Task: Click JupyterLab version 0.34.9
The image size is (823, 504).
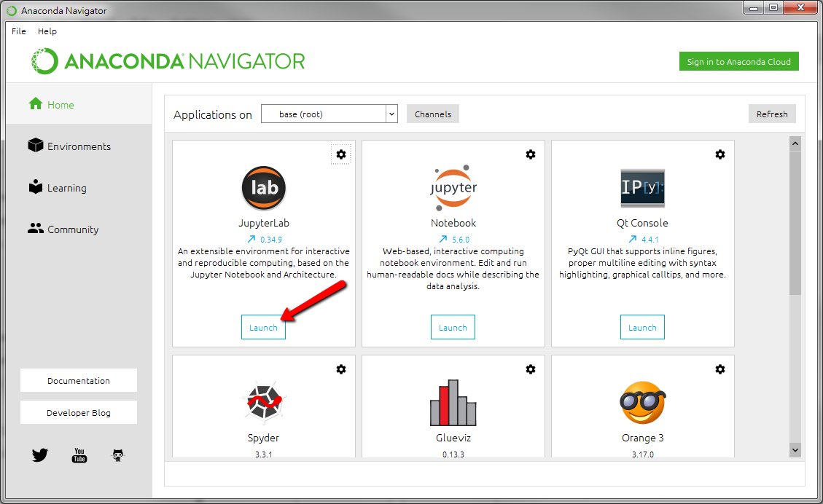Action: [271, 240]
